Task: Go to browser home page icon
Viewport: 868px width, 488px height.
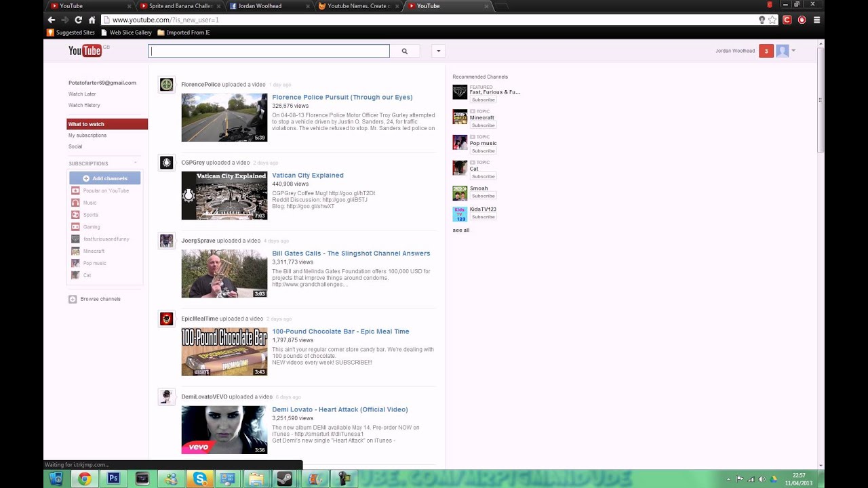Action: coord(92,20)
